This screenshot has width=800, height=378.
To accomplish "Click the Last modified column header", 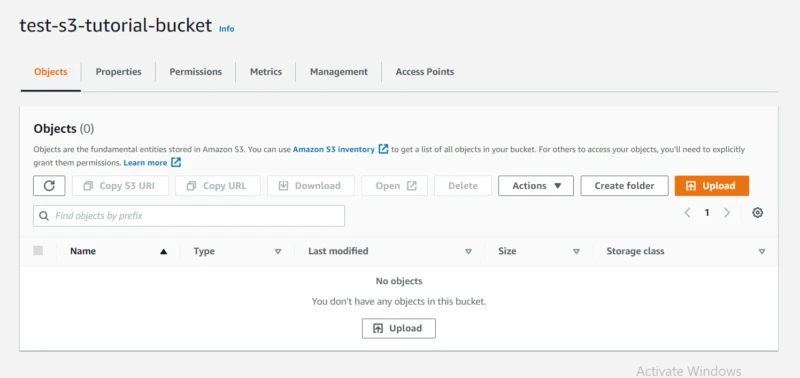I will click(x=338, y=251).
